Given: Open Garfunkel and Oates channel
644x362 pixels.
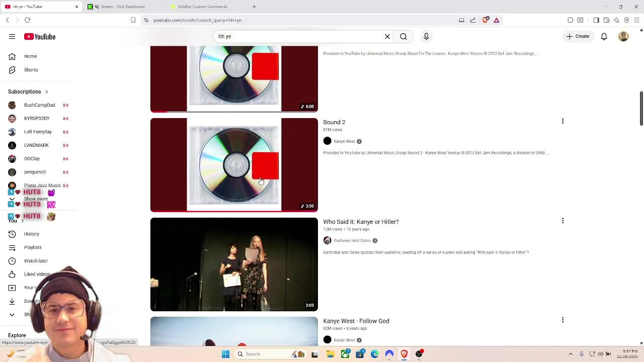Looking at the screenshot, I should [352, 240].
